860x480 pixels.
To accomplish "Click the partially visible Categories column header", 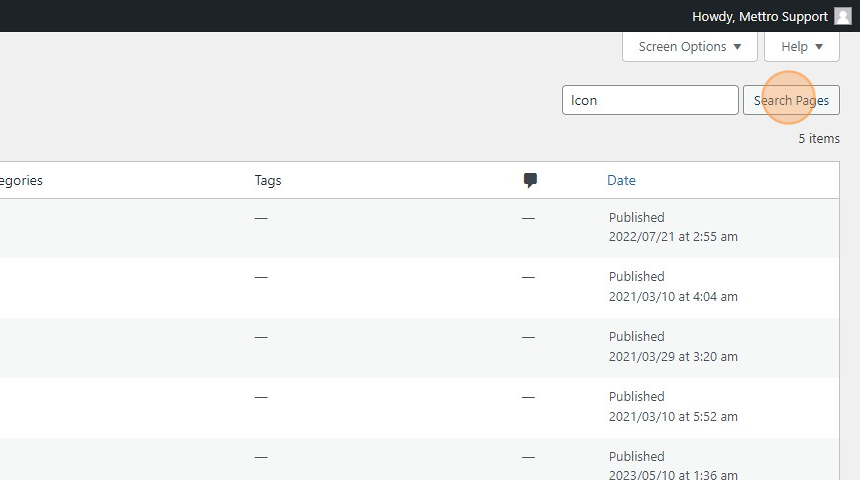I will point(21,180).
